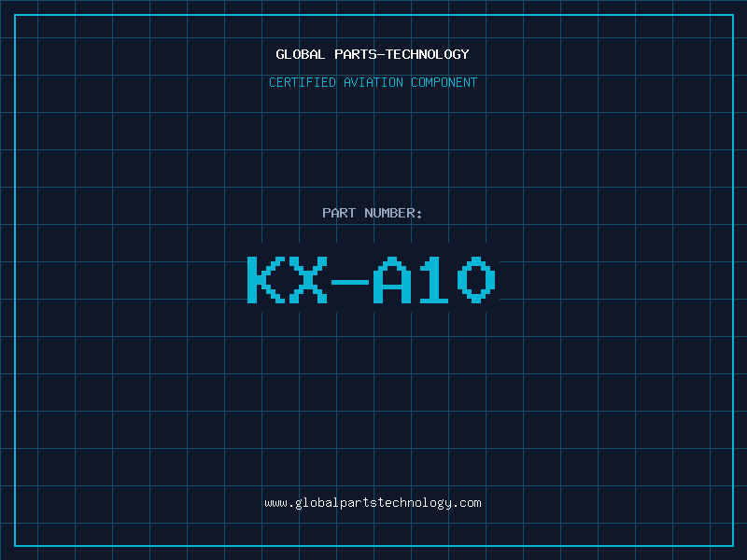747x560 pixels.
Task: Click the hyphen in the GLOBAL PARTS-TECHNOLOGY title
Action: coord(381,55)
